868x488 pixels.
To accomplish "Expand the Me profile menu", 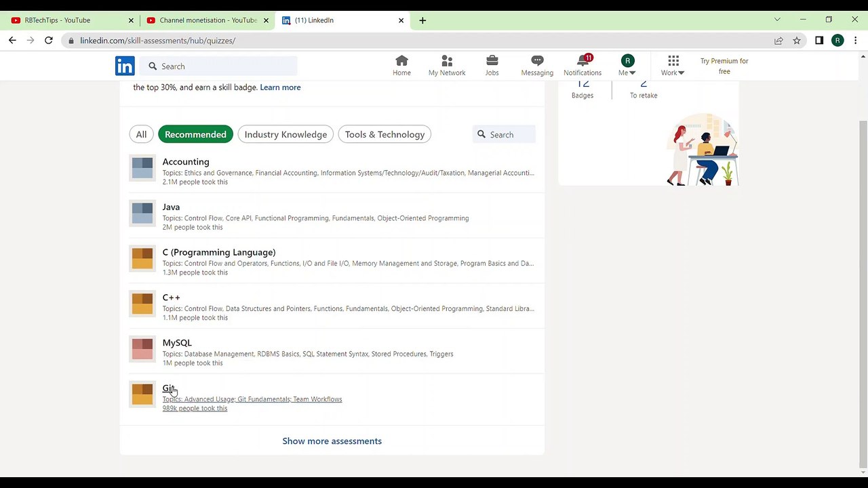I will tap(627, 66).
